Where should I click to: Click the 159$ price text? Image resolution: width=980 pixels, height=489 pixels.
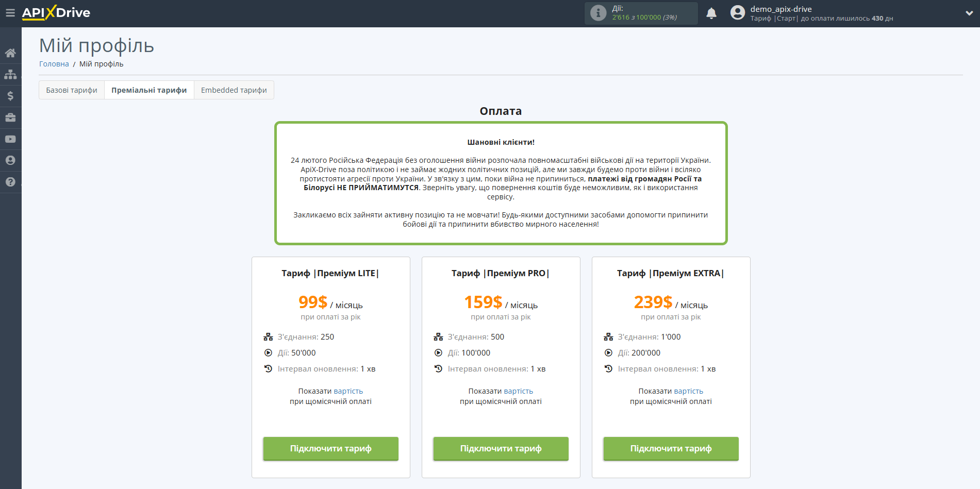point(483,302)
